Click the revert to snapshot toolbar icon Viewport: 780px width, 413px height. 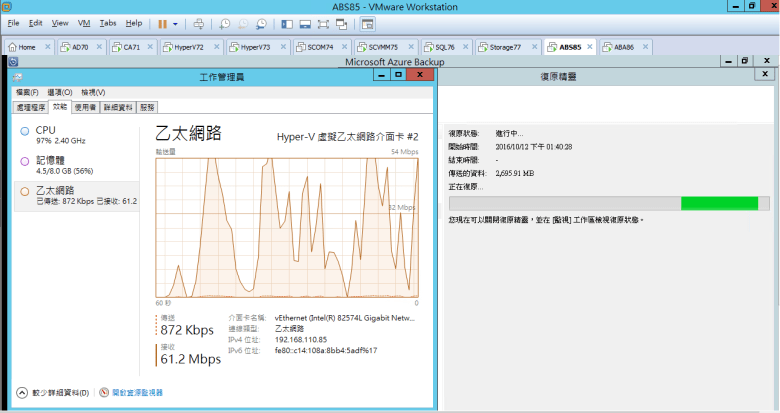(x=243, y=22)
